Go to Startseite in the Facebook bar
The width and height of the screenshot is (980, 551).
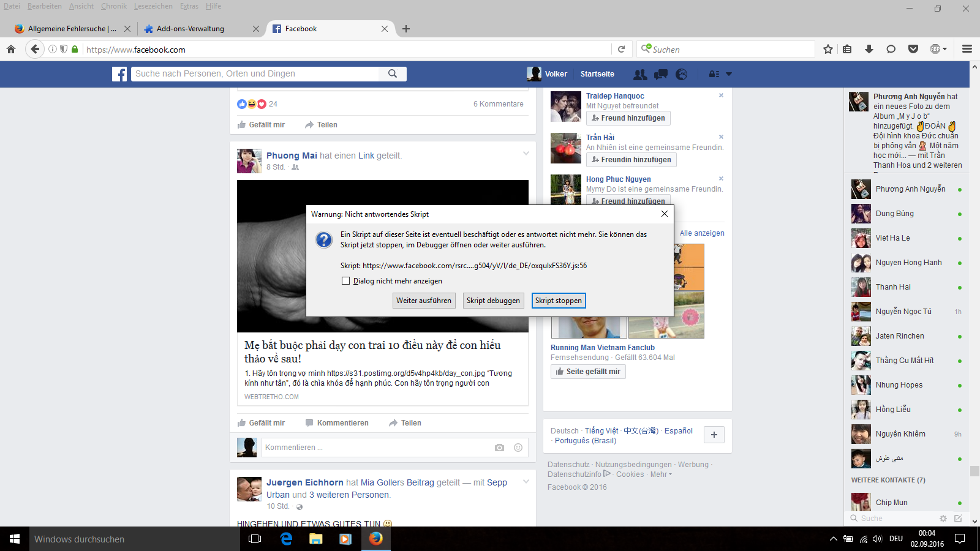[597, 74]
